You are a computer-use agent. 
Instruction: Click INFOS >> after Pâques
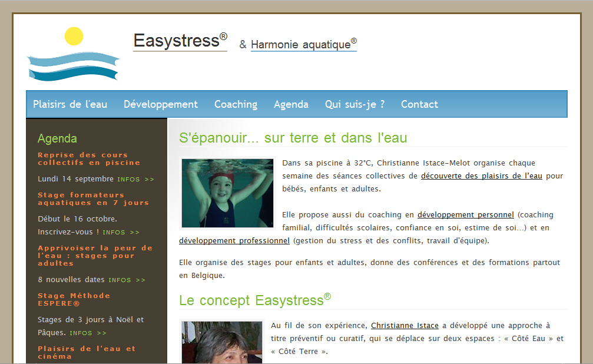(x=88, y=333)
